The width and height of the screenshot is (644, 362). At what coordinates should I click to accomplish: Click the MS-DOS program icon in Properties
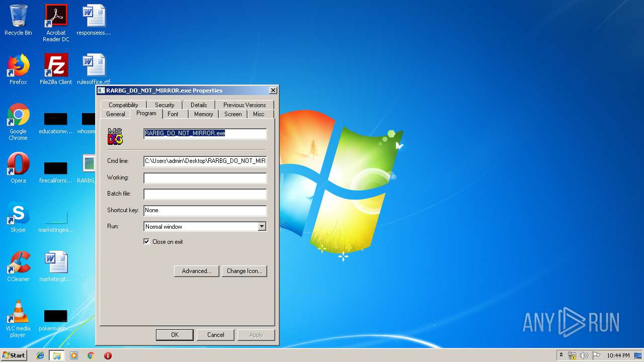(115, 136)
